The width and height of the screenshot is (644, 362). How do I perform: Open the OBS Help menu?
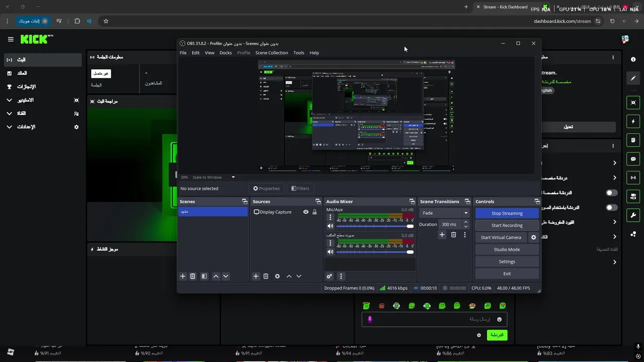click(x=314, y=53)
